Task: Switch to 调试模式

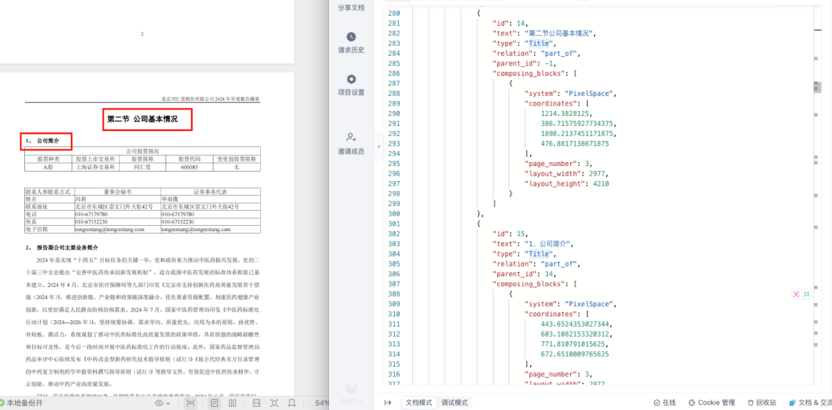Action: click(455, 403)
